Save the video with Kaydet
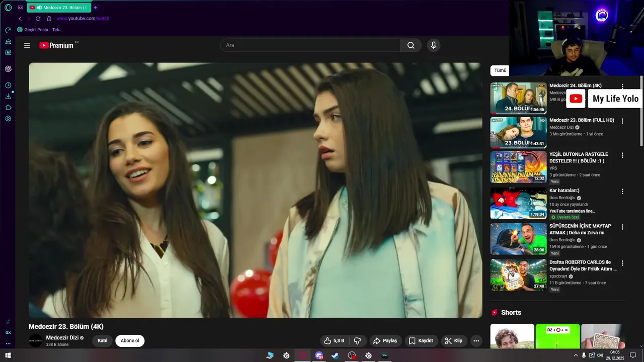Screen dimensions: 644x362 (421, 340)
